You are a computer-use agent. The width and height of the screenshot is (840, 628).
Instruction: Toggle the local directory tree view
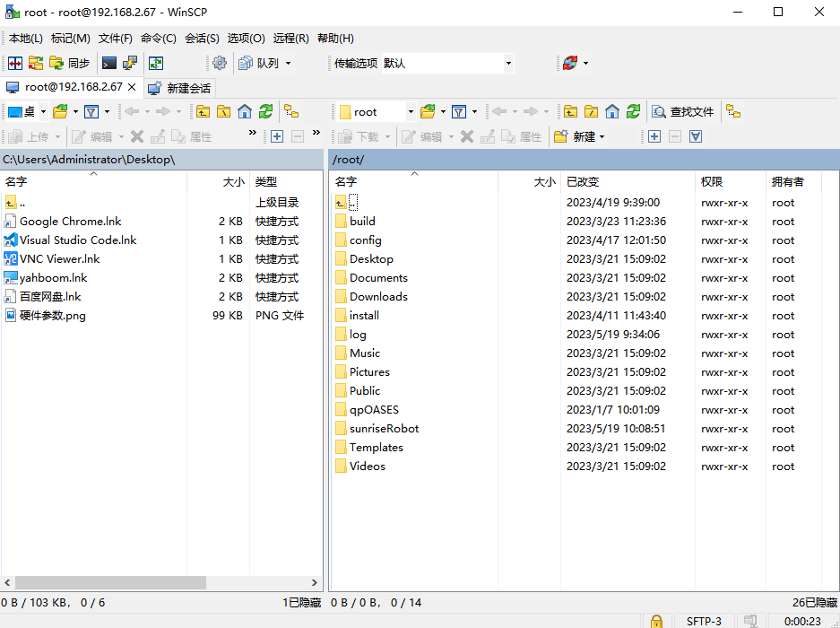[x=291, y=111]
